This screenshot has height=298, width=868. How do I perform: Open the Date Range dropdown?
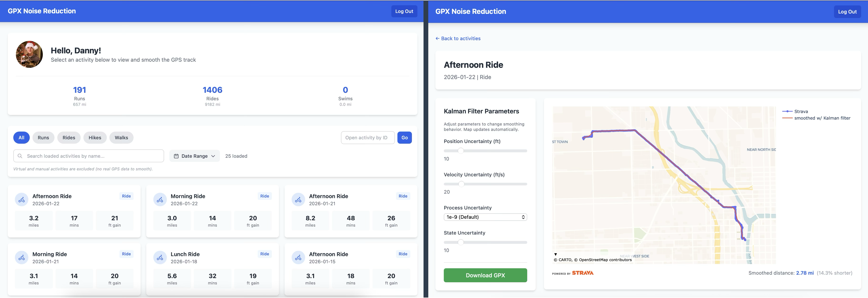194,156
